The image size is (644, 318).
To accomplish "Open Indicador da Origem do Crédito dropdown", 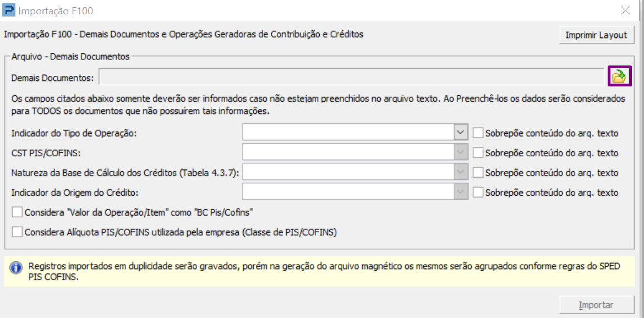I will click(460, 193).
